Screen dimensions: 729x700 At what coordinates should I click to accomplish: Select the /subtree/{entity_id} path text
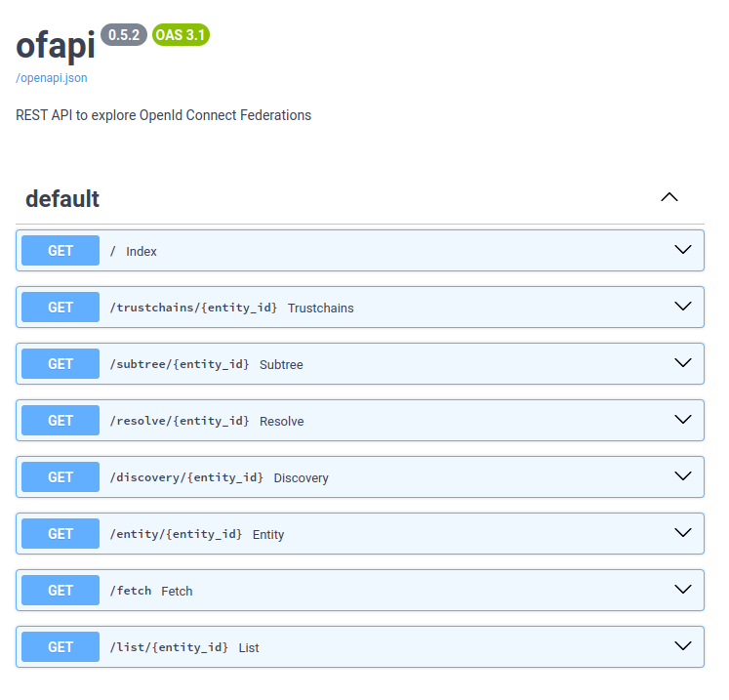180,364
